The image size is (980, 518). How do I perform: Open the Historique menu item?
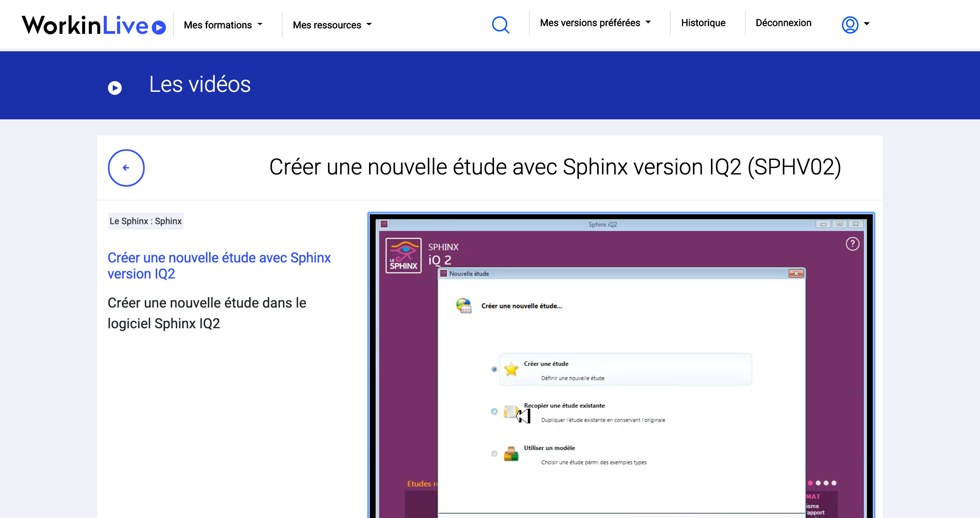703,23
